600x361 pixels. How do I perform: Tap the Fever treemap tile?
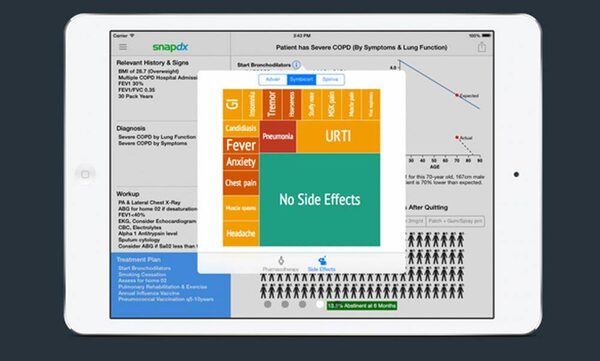tap(241, 145)
